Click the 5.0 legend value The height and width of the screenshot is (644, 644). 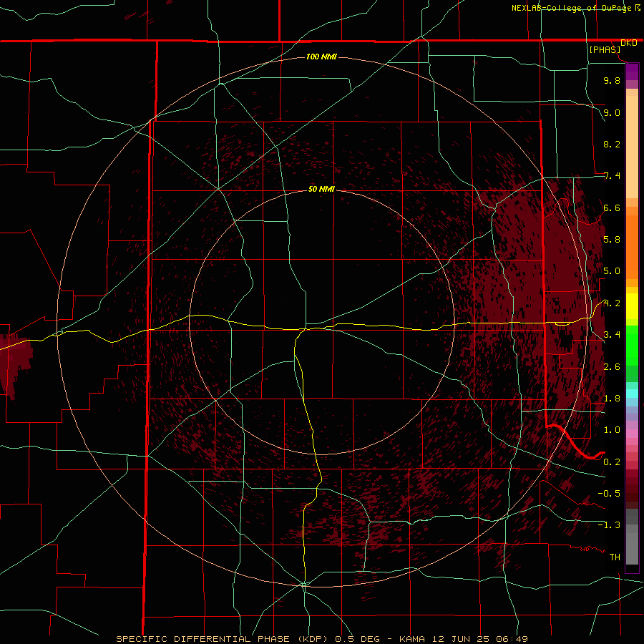(x=612, y=271)
